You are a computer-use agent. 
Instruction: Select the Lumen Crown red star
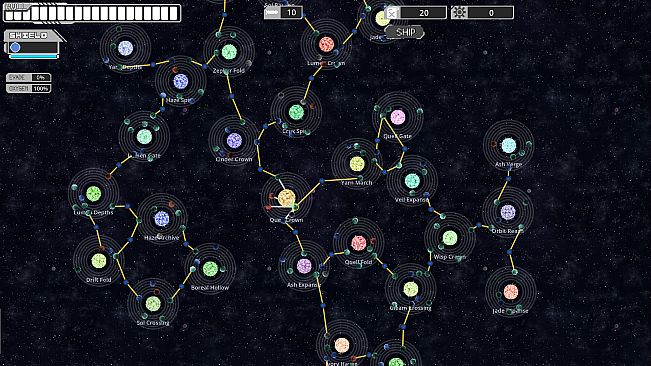[326, 44]
